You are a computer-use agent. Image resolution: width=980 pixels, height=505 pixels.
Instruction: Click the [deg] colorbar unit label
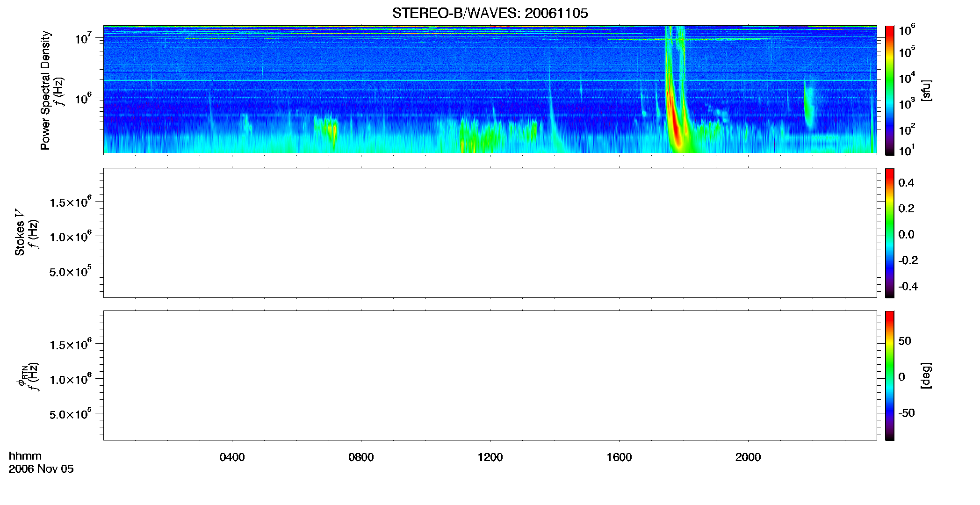(x=926, y=375)
